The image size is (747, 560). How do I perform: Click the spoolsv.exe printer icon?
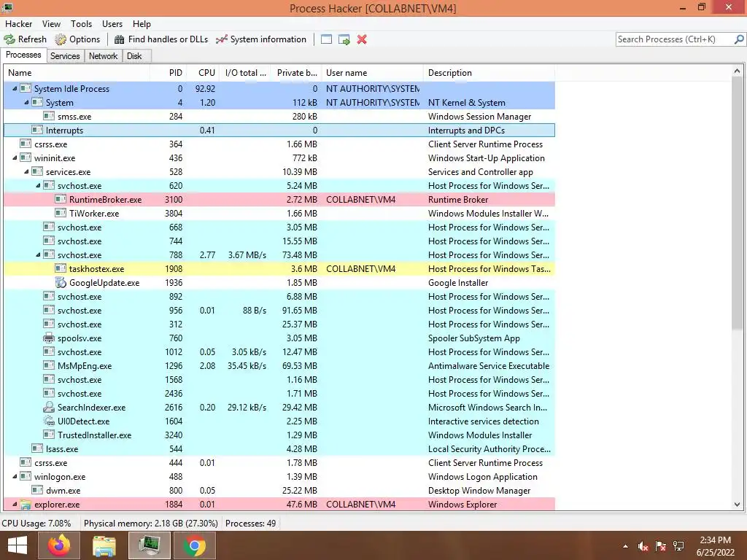(49, 338)
